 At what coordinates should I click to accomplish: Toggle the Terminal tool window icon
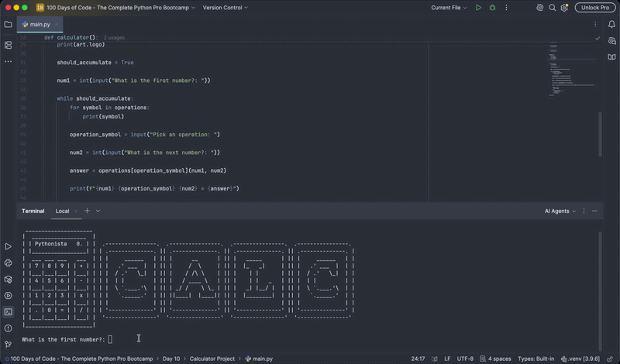pos(8,312)
